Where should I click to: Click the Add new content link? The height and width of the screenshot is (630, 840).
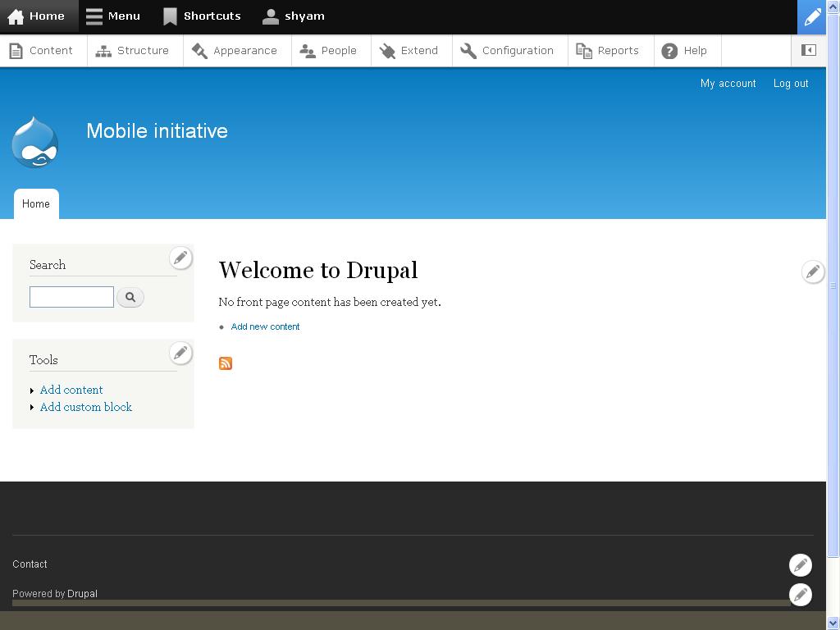click(x=265, y=326)
